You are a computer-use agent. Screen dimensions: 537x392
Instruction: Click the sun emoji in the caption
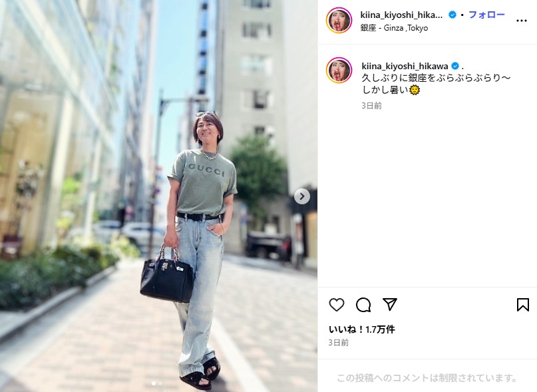click(x=415, y=90)
